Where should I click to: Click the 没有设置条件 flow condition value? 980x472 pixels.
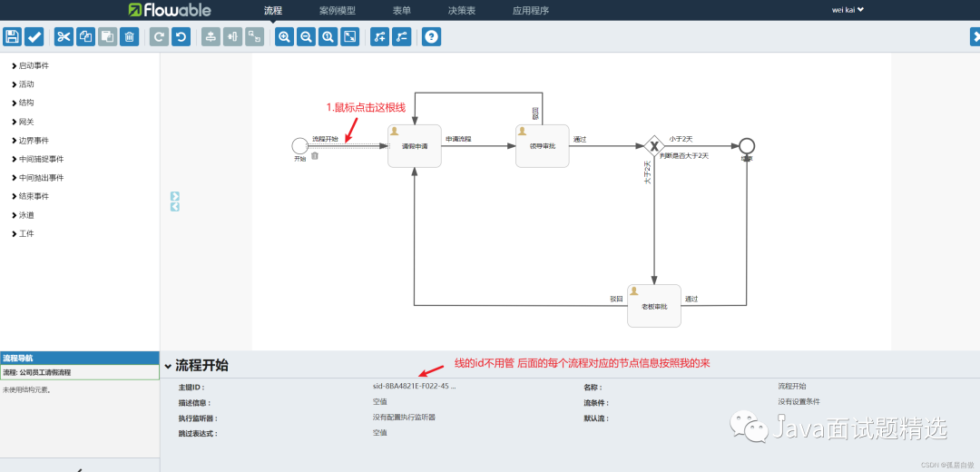tap(799, 401)
